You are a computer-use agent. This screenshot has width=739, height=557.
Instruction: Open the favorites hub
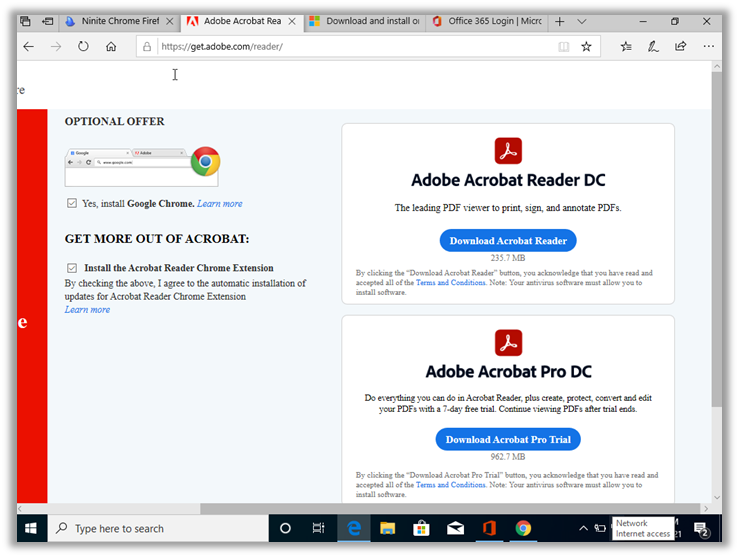click(626, 47)
